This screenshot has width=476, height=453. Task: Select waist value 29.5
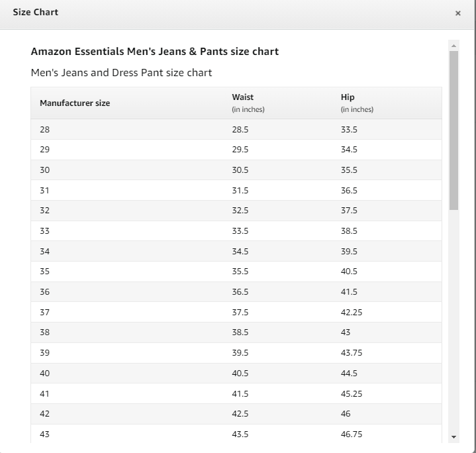point(240,150)
